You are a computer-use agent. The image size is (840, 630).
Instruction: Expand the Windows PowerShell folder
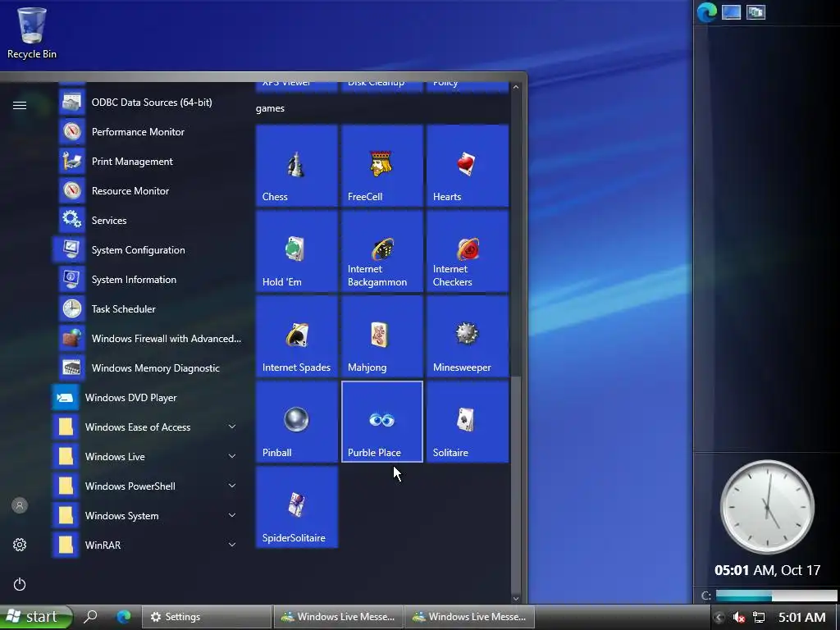(148, 486)
